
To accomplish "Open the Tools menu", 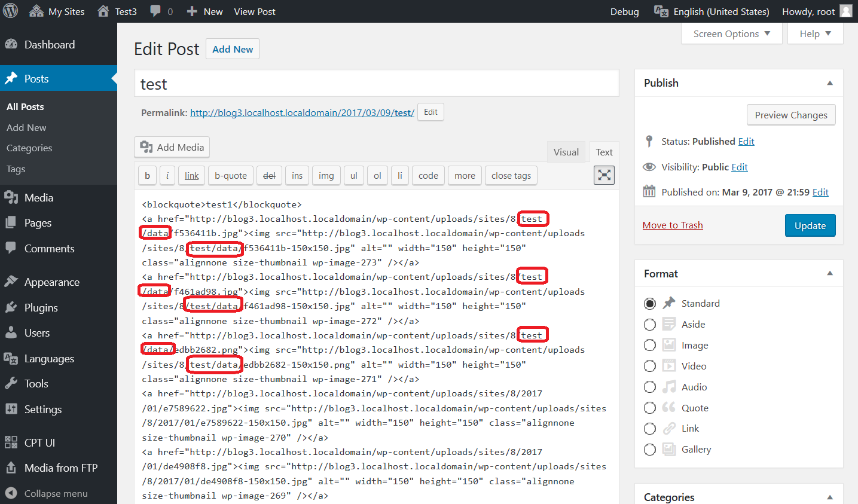I will coord(59,384).
